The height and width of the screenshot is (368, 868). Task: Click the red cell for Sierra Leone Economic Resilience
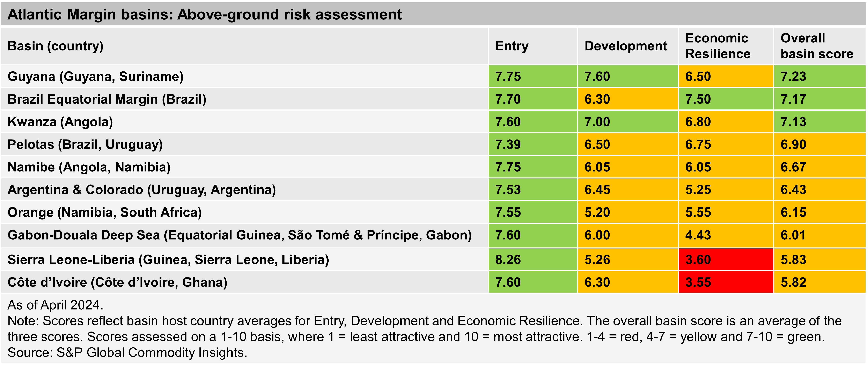tap(703, 260)
